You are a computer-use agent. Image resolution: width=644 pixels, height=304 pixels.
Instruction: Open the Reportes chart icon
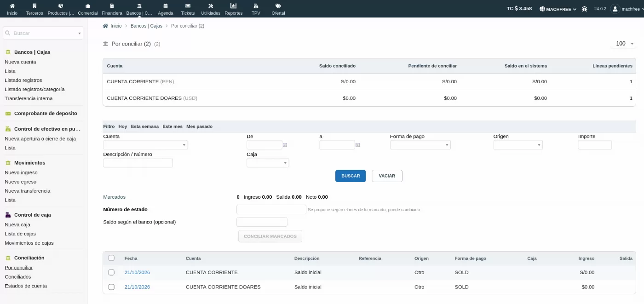(234, 6)
